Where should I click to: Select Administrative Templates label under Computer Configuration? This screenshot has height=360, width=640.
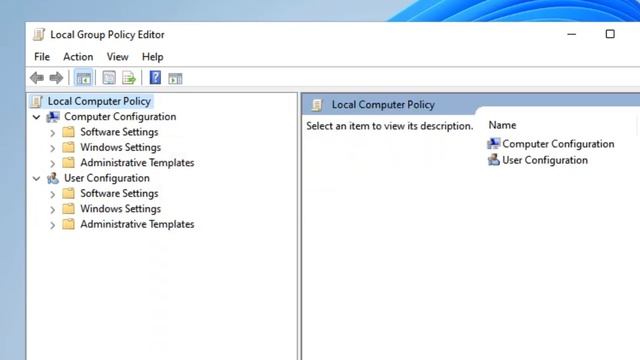[137, 162]
